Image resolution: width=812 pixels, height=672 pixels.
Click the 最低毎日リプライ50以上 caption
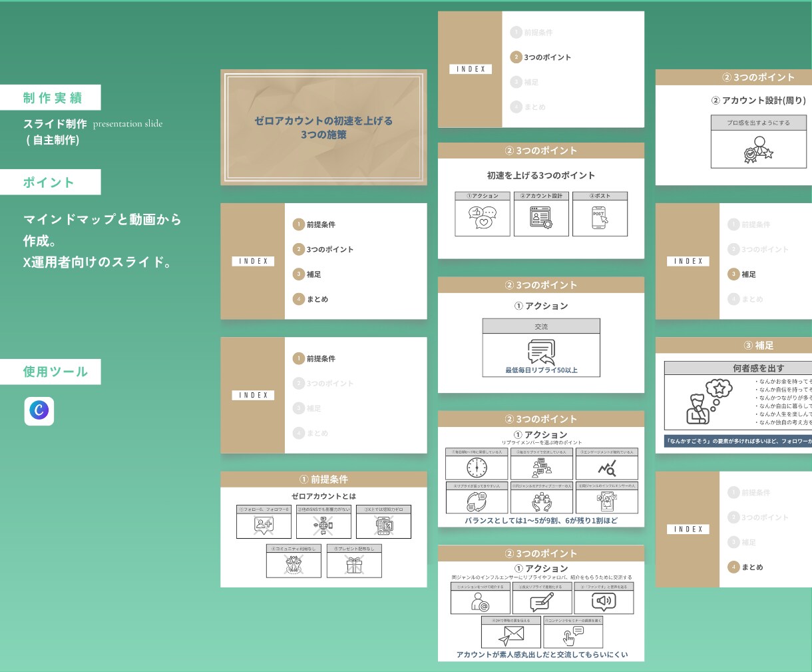(x=541, y=370)
